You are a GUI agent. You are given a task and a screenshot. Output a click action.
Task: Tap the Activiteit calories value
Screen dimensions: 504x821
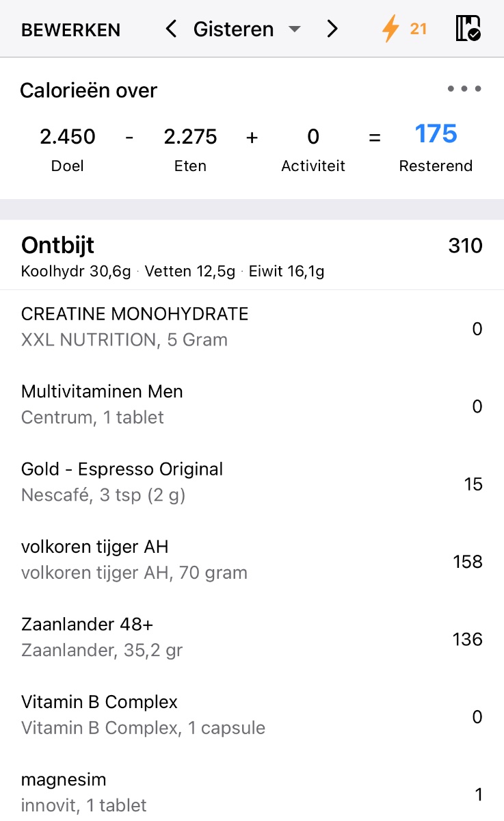pyautogui.click(x=313, y=137)
